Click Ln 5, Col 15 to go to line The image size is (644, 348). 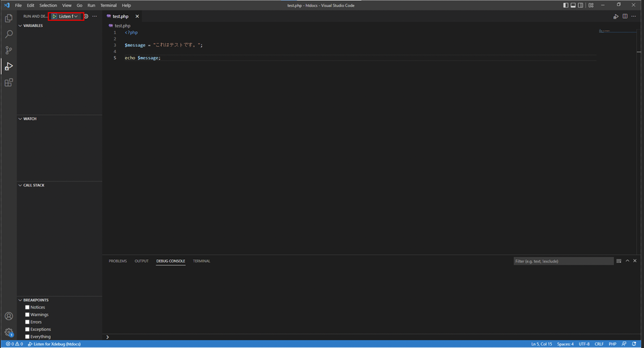[x=541, y=344]
